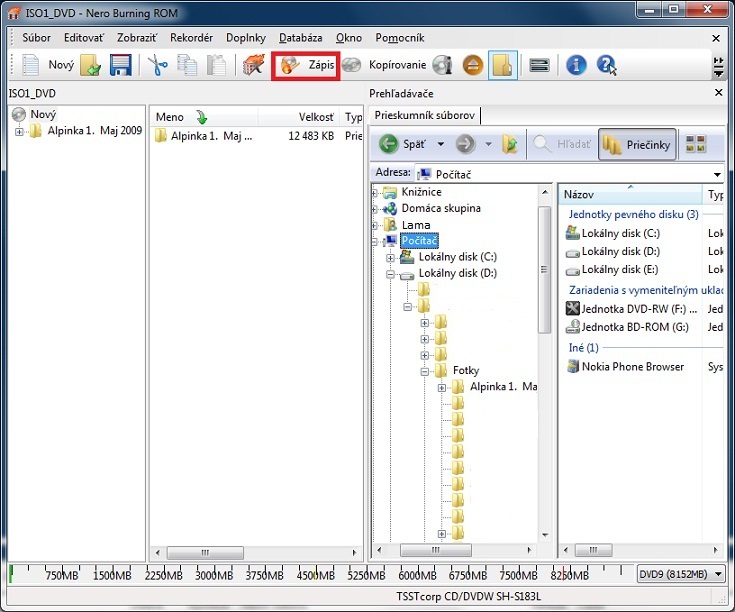Click the views layout icon

(696, 144)
